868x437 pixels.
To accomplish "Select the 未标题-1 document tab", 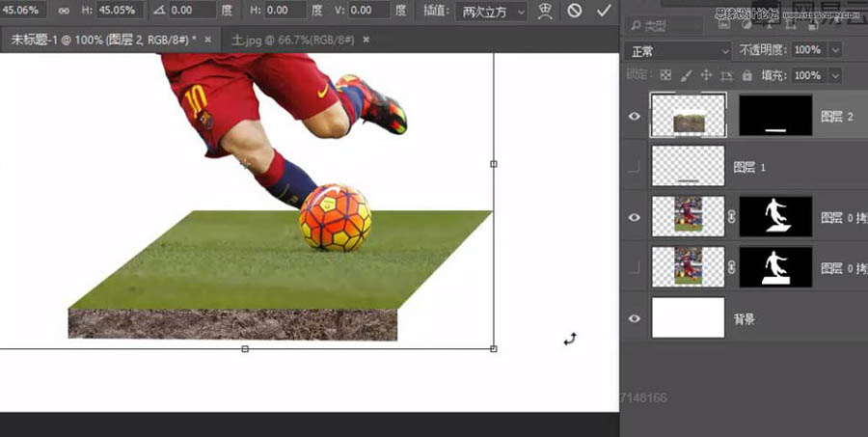I will coord(103,40).
